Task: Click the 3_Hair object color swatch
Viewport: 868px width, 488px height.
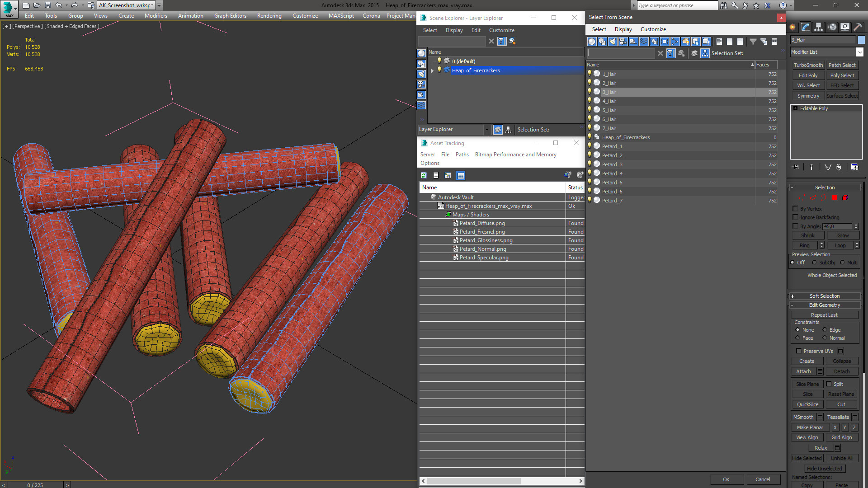Action: pyautogui.click(x=861, y=40)
